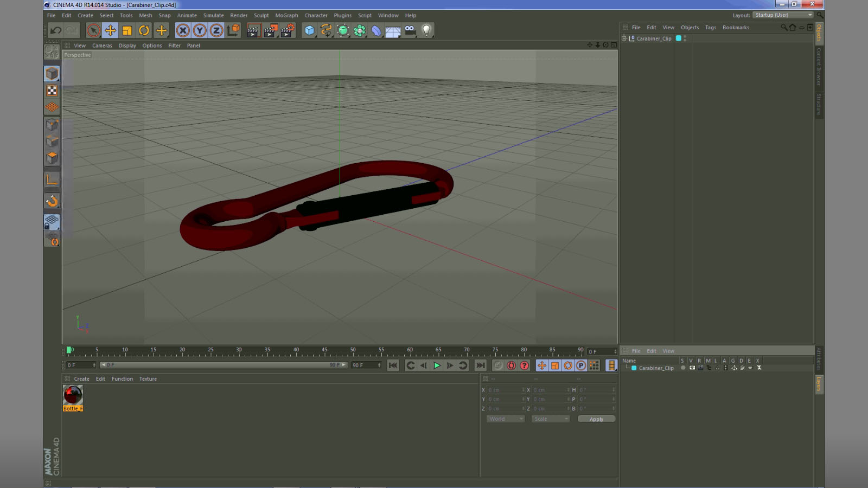The width and height of the screenshot is (868, 488).
Task: Open the spline pen tool icon
Action: [326, 30]
